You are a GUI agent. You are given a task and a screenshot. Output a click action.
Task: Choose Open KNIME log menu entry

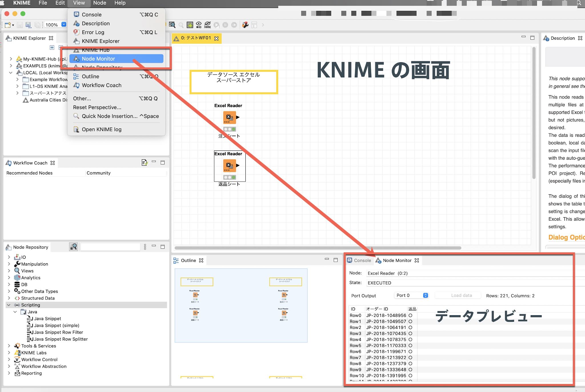click(x=116, y=129)
